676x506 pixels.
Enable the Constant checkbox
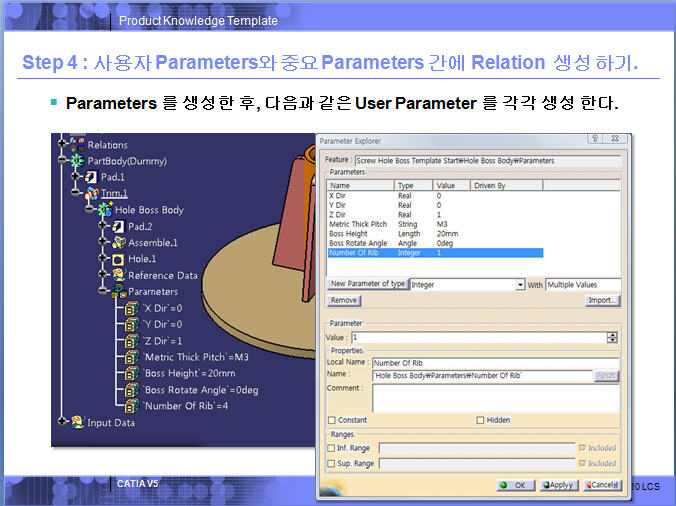(332, 420)
